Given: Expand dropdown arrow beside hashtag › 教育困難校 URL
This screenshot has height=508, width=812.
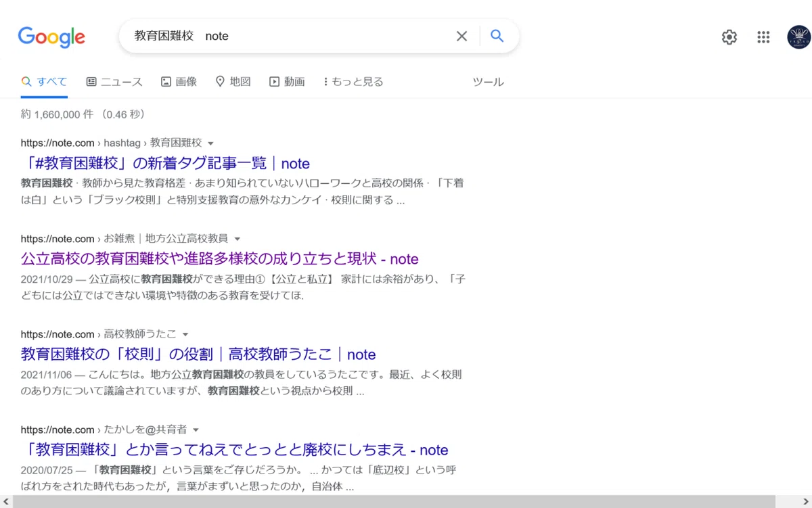Looking at the screenshot, I should pyautogui.click(x=210, y=143).
